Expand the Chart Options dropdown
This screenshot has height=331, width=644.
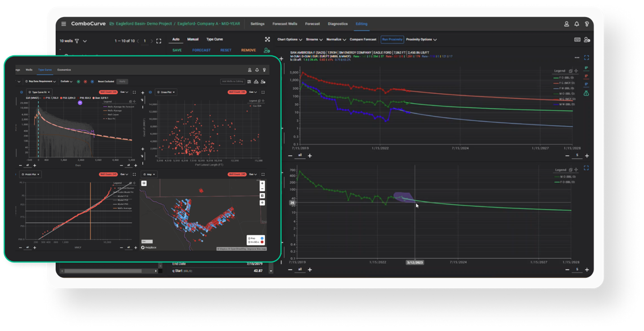(290, 40)
